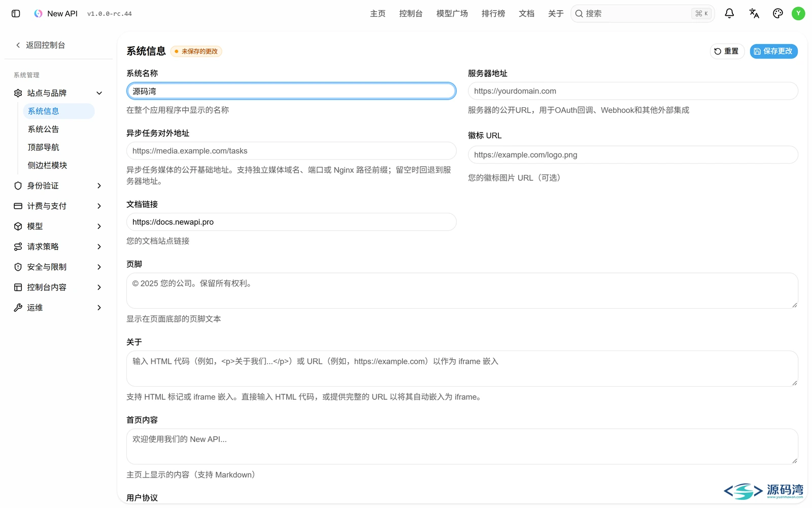Click the 关于 HTML text area
812x508 pixels.
(462, 369)
